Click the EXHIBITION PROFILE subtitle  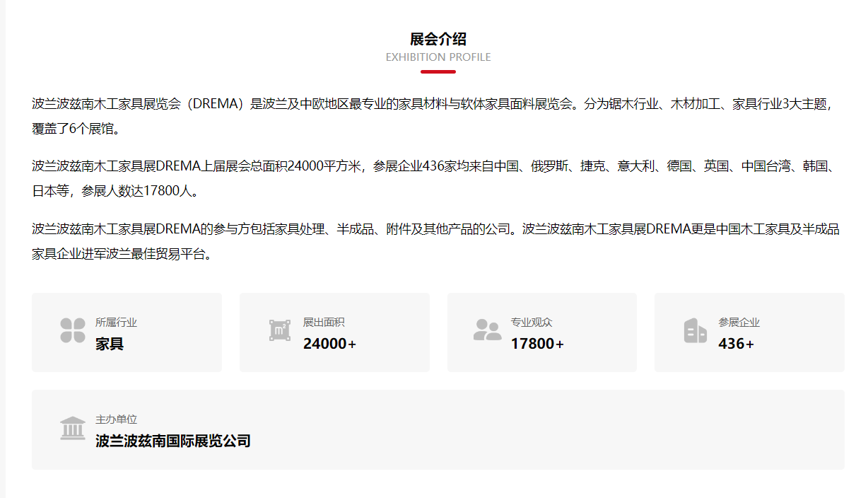[x=438, y=57]
